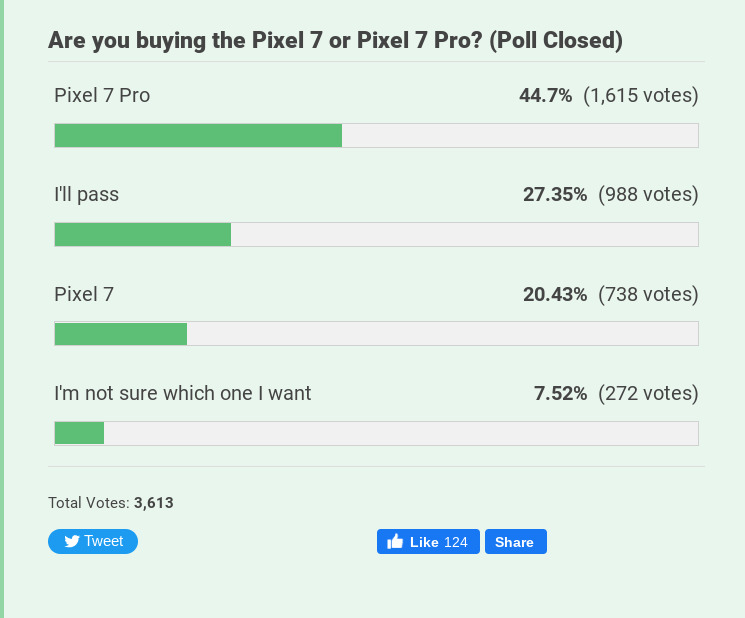Click the poll title heading
Viewport: 745px width, 618px height.
[336, 41]
